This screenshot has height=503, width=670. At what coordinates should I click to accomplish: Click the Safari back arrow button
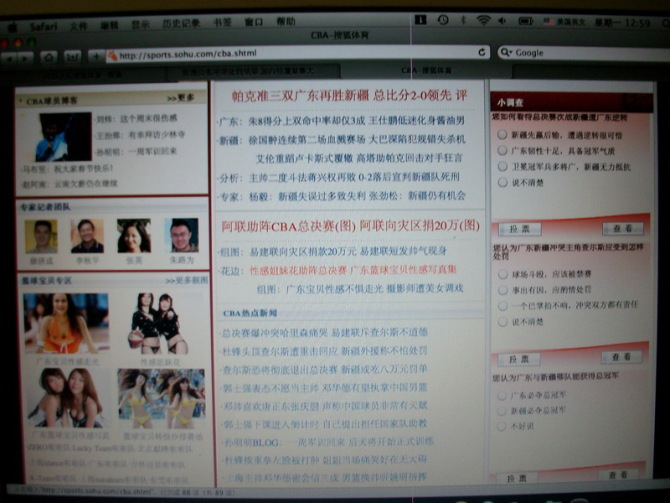(12, 57)
